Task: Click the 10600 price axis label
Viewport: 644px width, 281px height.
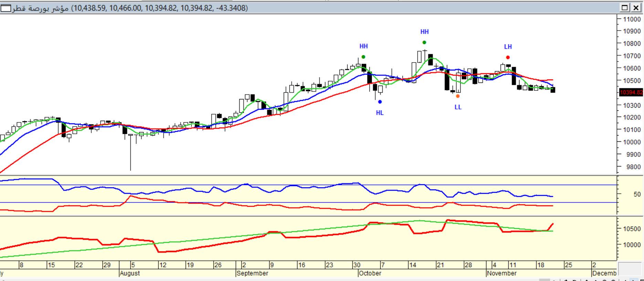Action: coord(632,68)
